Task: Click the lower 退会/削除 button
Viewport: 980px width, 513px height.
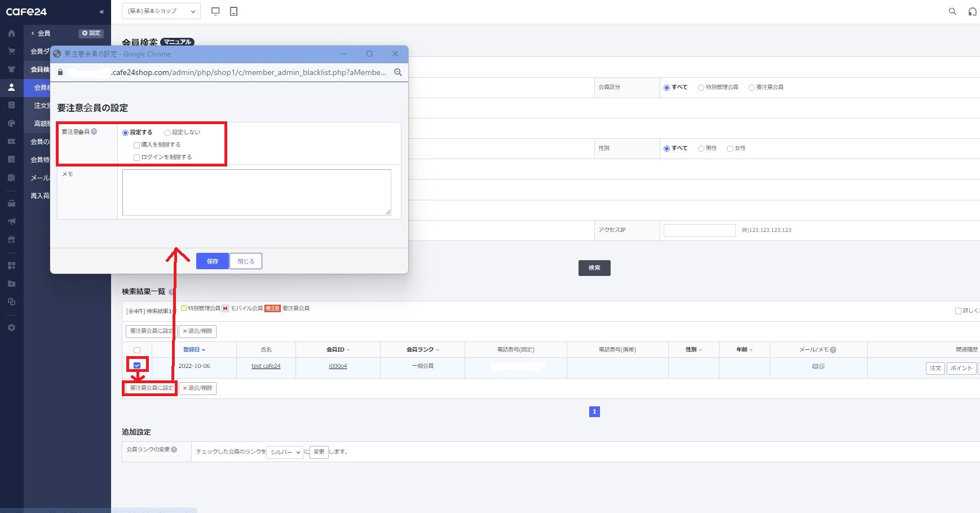Action: pyautogui.click(x=198, y=388)
